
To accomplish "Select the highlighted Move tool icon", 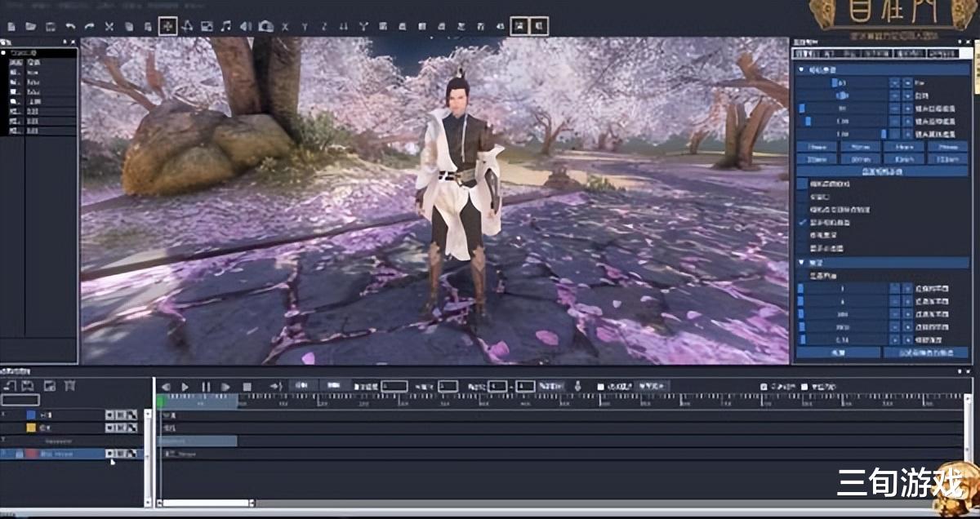I will pyautogui.click(x=168, y=26).
